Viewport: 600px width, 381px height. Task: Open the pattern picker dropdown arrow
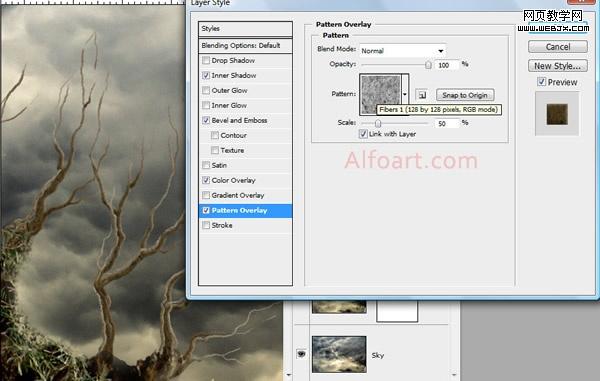[x=405, y=94]
